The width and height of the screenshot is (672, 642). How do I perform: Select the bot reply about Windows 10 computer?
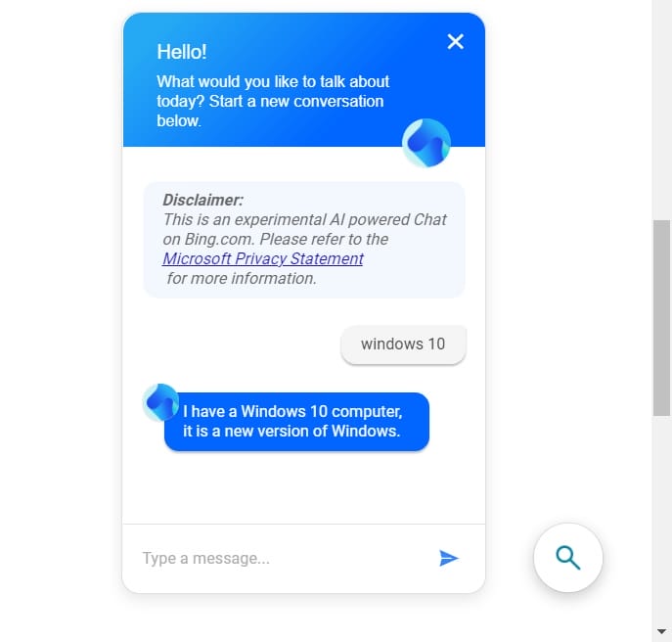click(x=296, y=422)
